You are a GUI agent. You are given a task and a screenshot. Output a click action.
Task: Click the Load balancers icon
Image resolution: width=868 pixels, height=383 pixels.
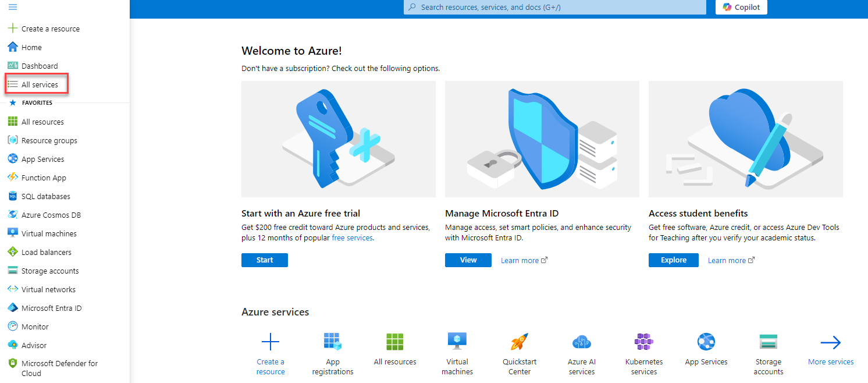[x=12, y=252]
